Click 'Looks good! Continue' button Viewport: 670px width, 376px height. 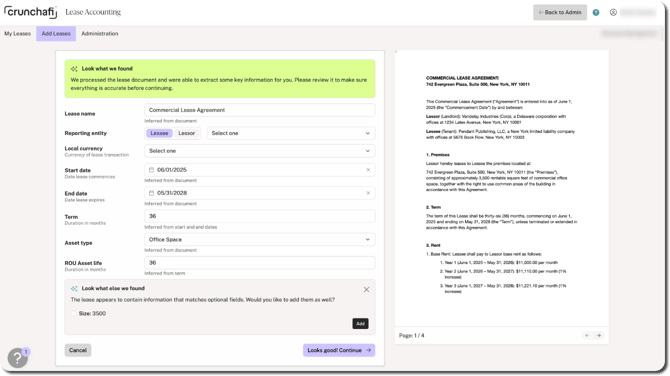[x=339, y=350]
